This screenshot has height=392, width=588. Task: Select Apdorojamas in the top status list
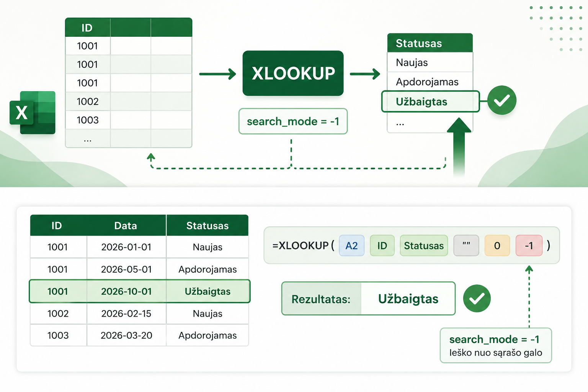[x=430, y=82]
